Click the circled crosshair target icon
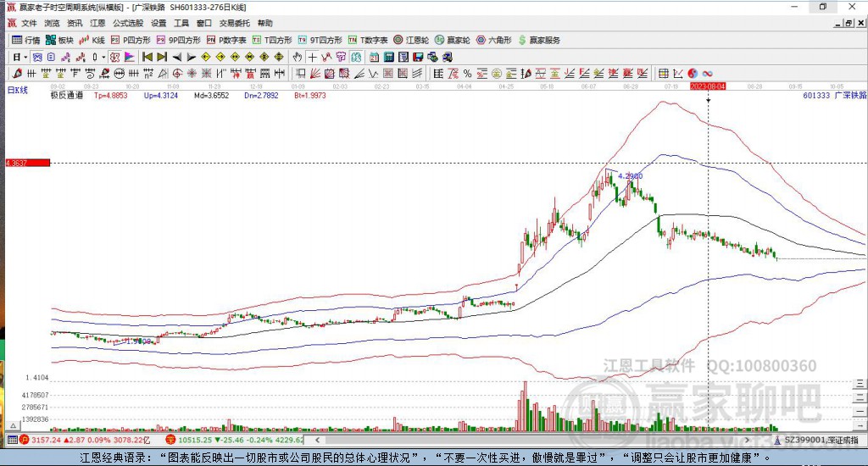Viewport: 868px width, 466px height. 177,74
